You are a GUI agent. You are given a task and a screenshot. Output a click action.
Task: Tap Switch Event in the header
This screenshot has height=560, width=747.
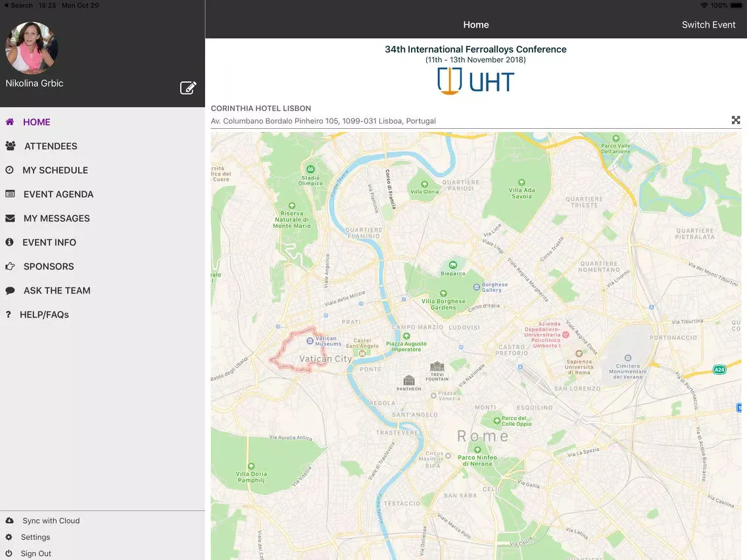coord(708,25)
